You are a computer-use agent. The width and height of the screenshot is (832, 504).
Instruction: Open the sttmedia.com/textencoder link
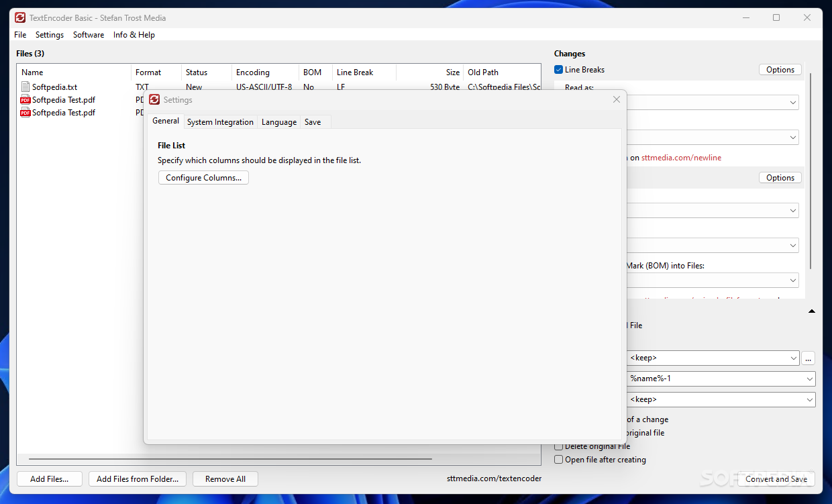pyautogui.click(x=494, y=478)
